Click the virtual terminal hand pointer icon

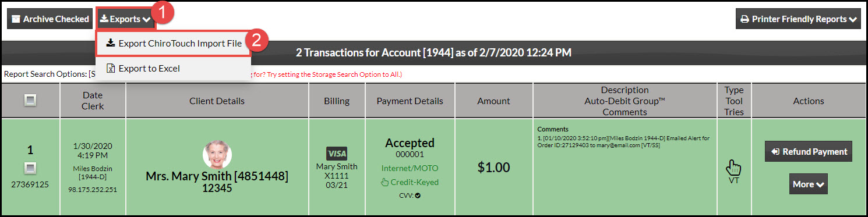click(x=734, y=168)
